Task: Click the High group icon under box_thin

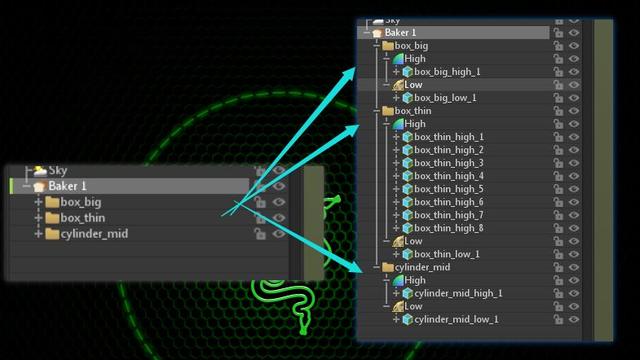Action: click(398, 124)
